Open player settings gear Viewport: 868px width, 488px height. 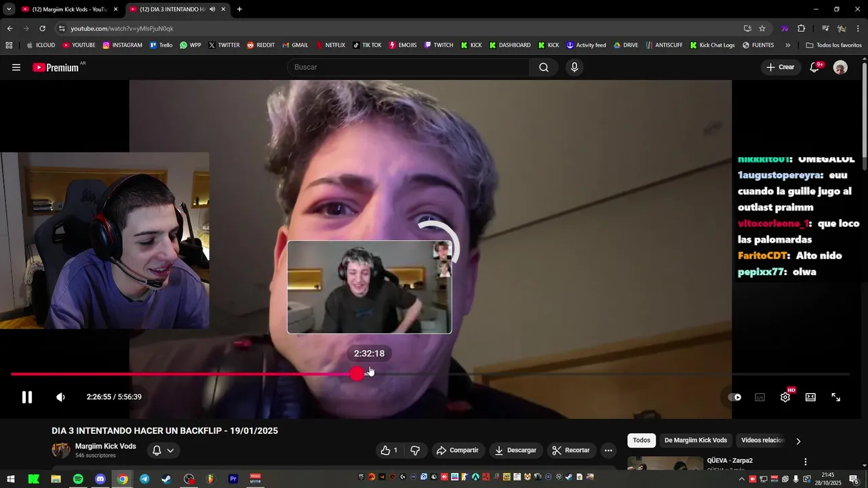click(785, 397)
